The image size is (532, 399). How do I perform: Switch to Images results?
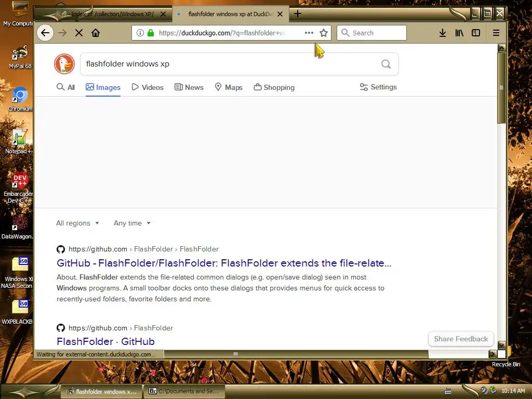coord(103,87)
